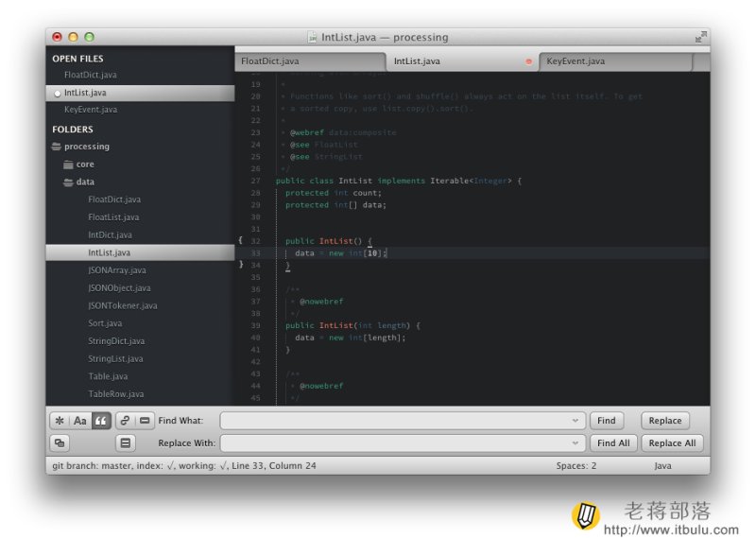This screenshot has height=538, width=756.
Task: Click the Spaces: 2 indentation setting
Action: point(576,465)
